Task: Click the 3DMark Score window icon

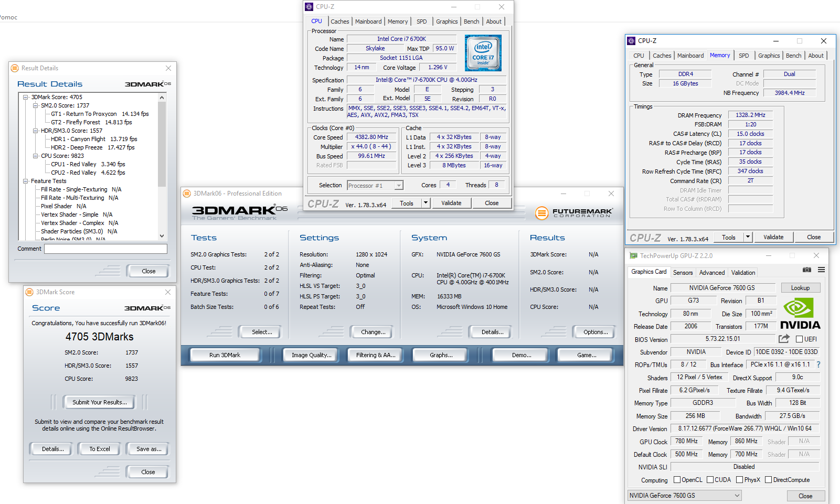Action: pos(29,292)
